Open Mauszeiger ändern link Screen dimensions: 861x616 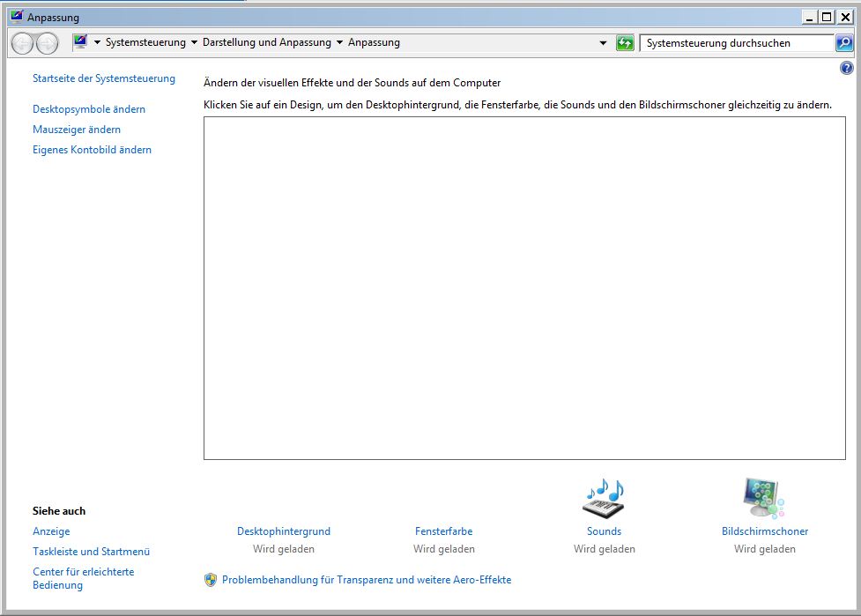click(x=77, y=130)
